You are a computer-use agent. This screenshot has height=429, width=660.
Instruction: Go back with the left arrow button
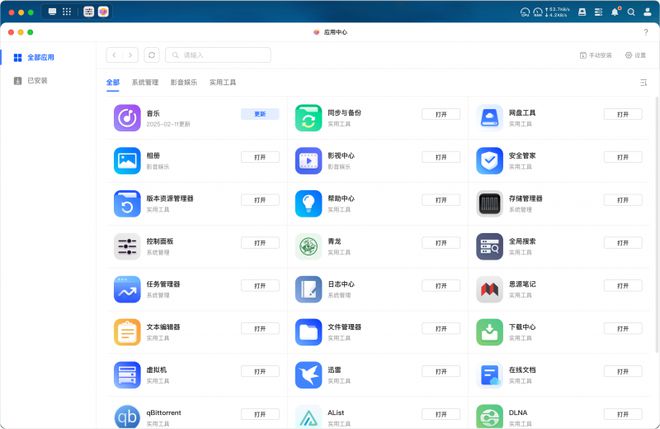[114, 55]
